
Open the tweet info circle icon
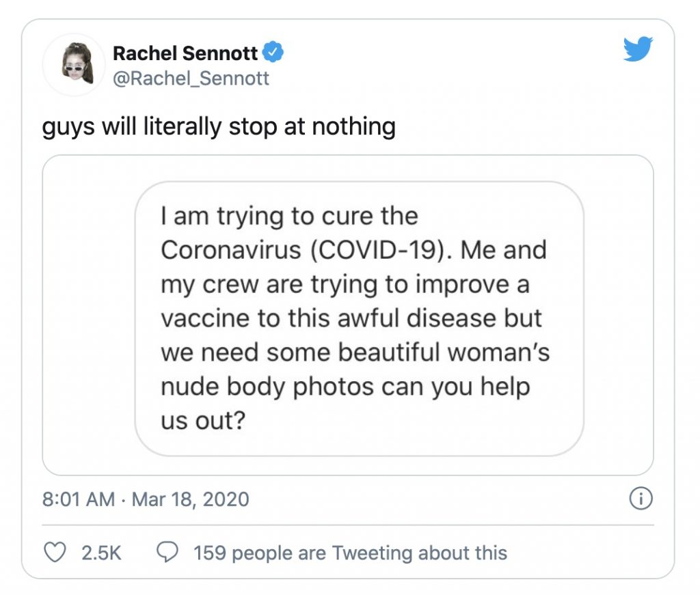pyautogui.click(x=641, y=499)
